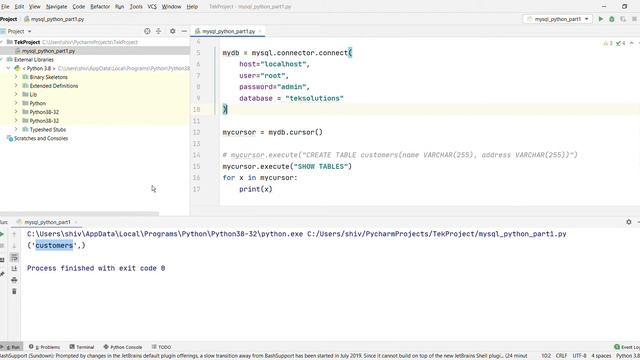Expand the Typeshed Stubs node
Image resolution: width=640 pixels, height=360 pixels.
[x=16, y=129]
